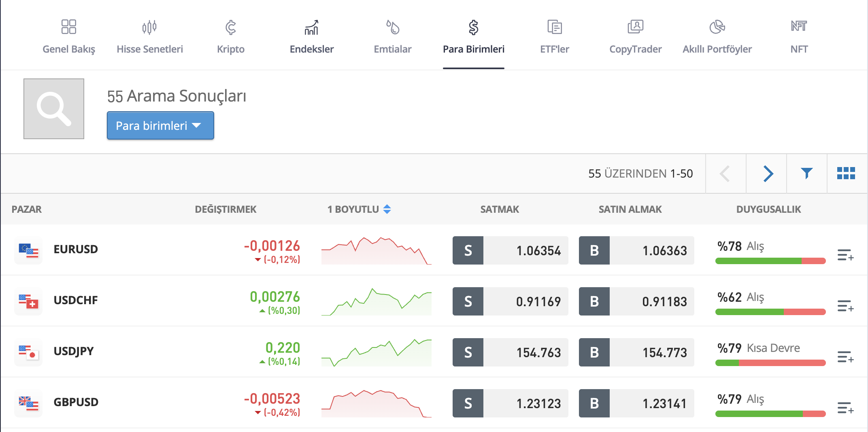
Task: Open the filter options icon
Action: click(x=806, y=173)
